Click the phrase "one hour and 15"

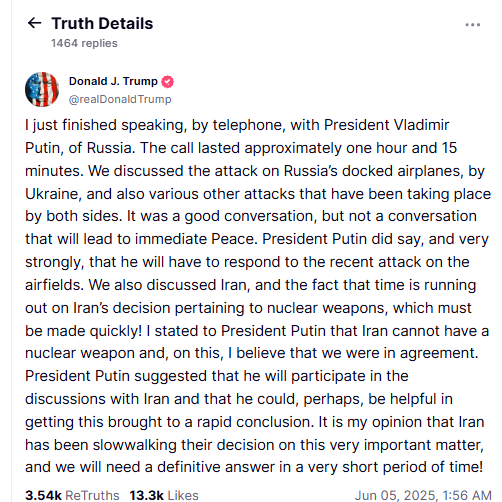(402, 148)
